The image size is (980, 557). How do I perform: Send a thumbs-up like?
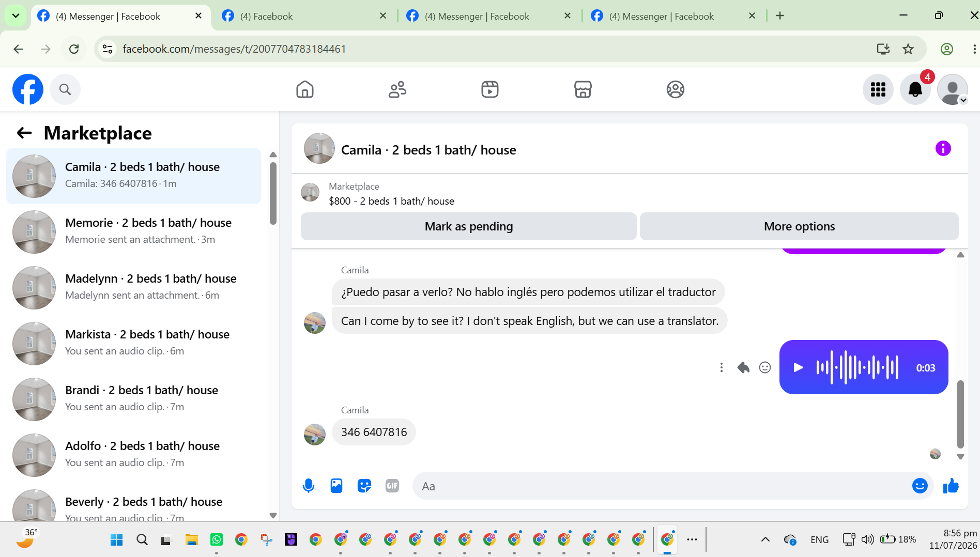951,486
